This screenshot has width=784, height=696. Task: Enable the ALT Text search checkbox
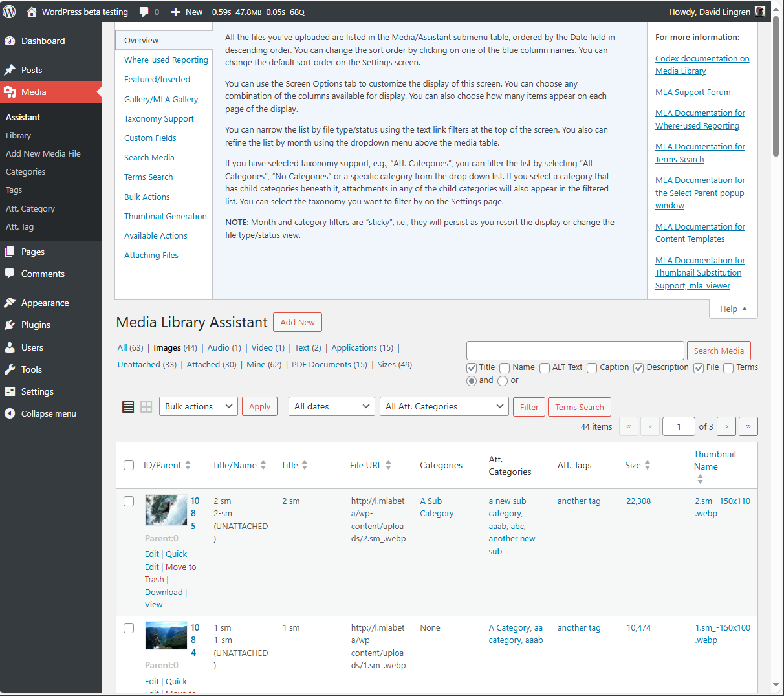pyautogui.click(x=544, y=367)
